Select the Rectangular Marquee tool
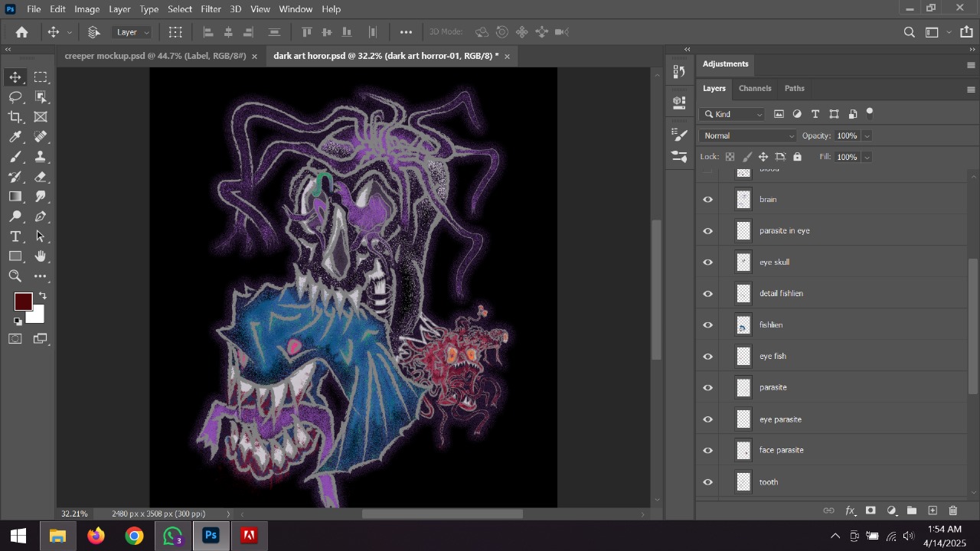This screenshot has width=980, height=551. pos(41,77)
